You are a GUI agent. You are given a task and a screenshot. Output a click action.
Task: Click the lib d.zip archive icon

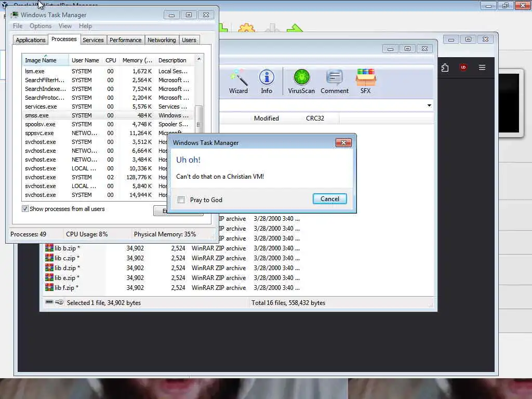tap(49, 268)
